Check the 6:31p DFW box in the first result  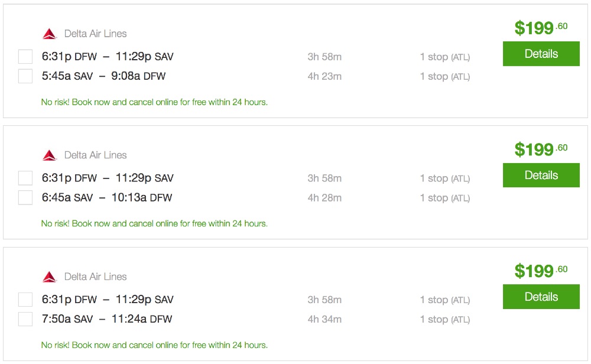point(25,57)
